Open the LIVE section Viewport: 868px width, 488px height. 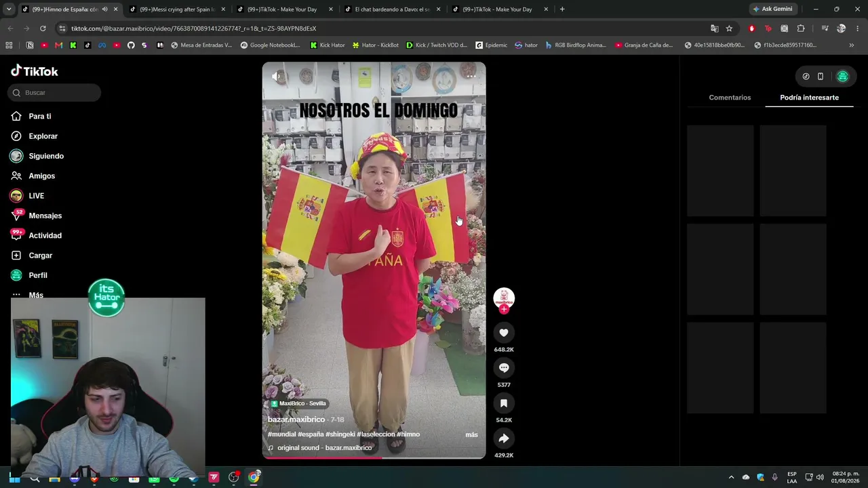point(36,196)
